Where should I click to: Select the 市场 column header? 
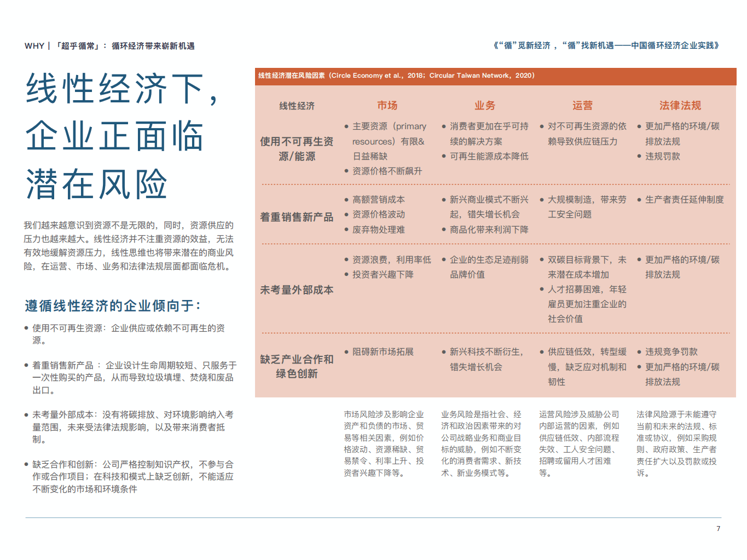(x=387, y=105)
